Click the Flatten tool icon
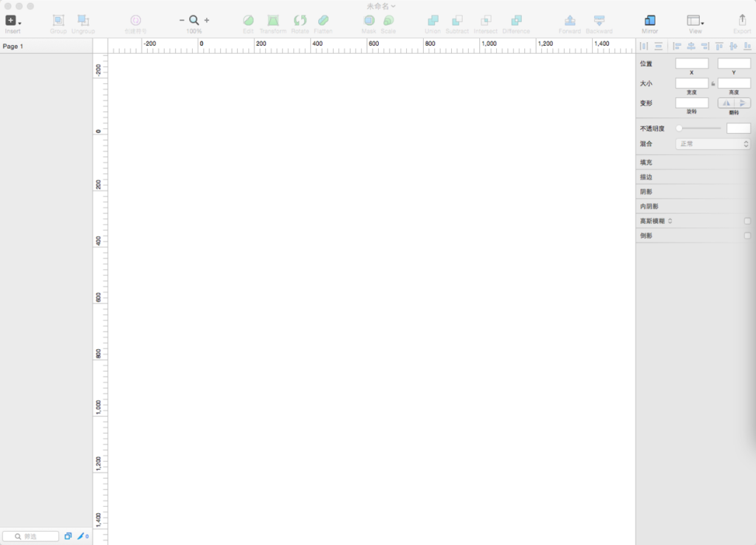Viewport: 756px width, 545px height. tap(323, 20)
